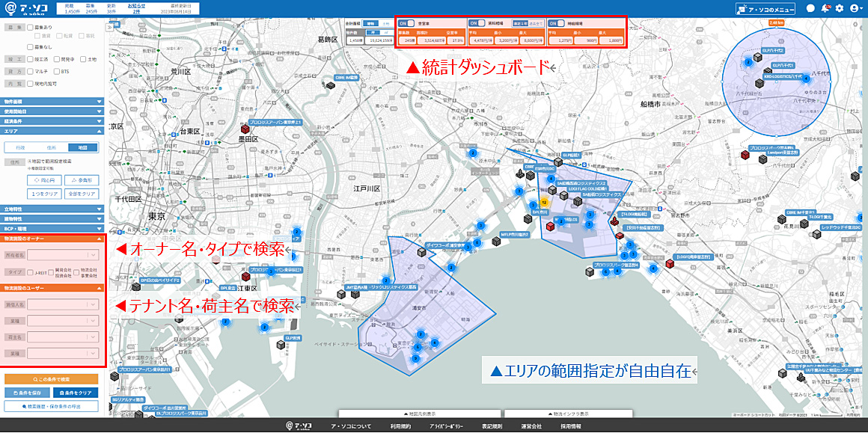868x433 pixels.
Task: Check the 竣工済 checkbox
Action: 31,59
